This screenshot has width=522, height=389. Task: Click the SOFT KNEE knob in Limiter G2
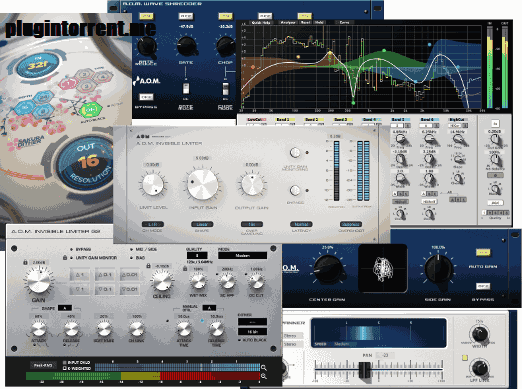click(x=104, y=329)
